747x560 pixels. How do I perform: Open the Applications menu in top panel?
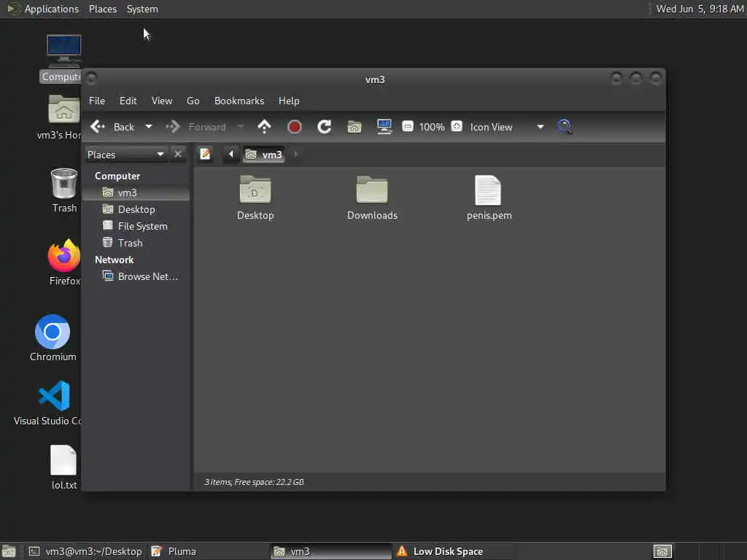pyautogui.click(x=43, y=9)
